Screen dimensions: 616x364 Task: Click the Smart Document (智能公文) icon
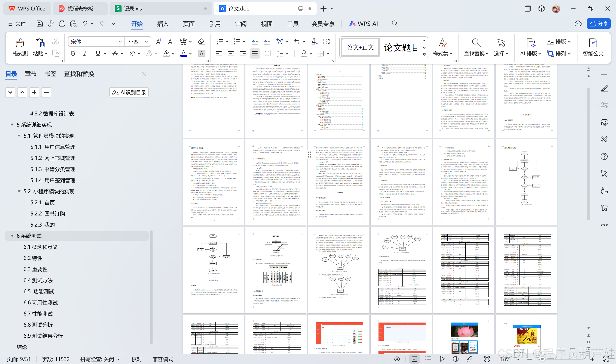[593, 43]
